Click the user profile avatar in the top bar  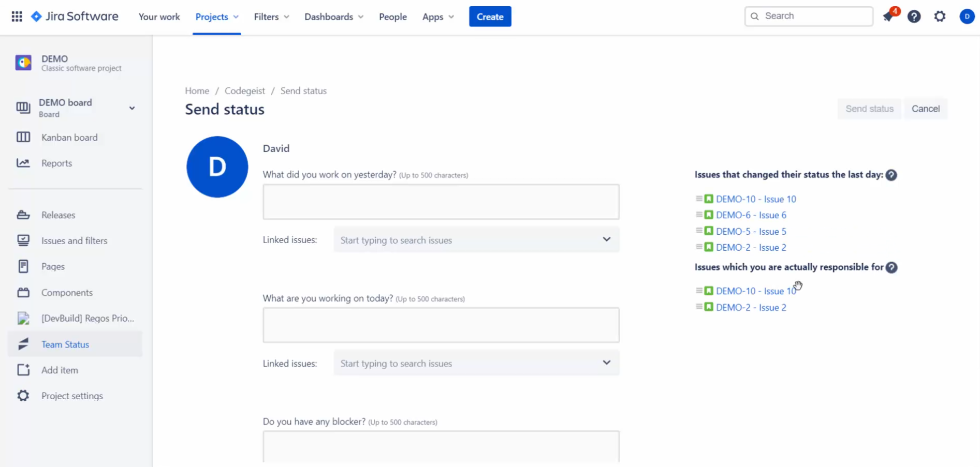click(x=967, y=17)
